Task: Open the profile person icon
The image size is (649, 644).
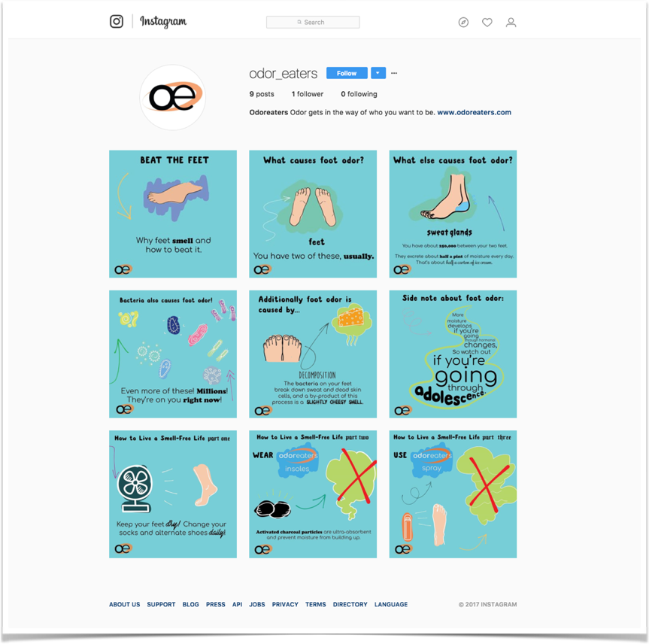Action: coord(511,23)
